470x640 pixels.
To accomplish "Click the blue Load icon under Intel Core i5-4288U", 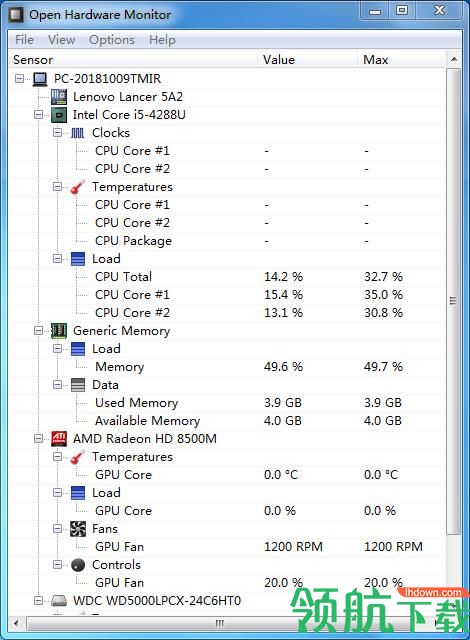I will [78, 259].
